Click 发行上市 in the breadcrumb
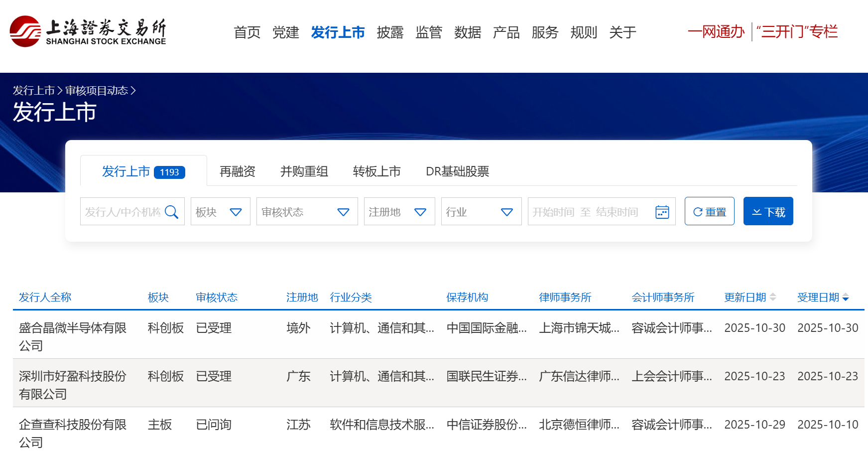 click(33, 90)
